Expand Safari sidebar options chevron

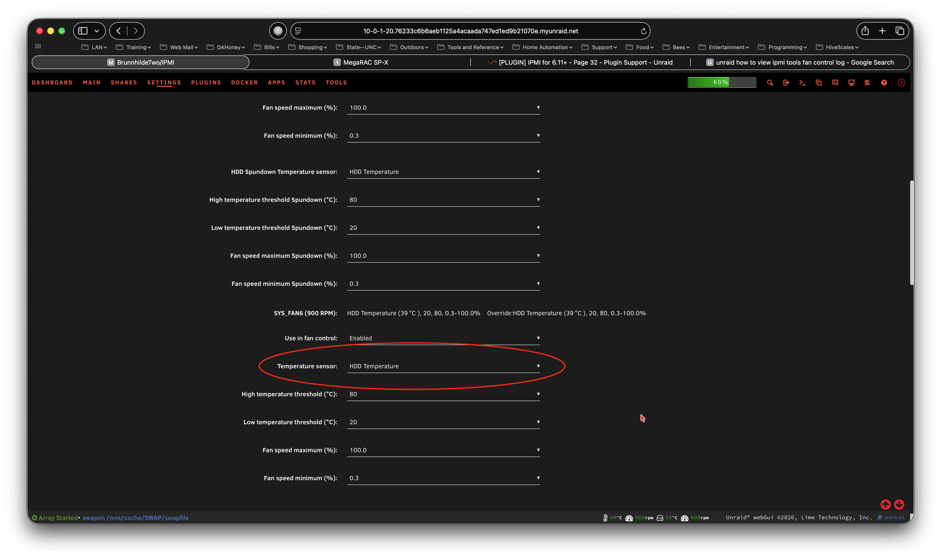(x=97, y=31)
